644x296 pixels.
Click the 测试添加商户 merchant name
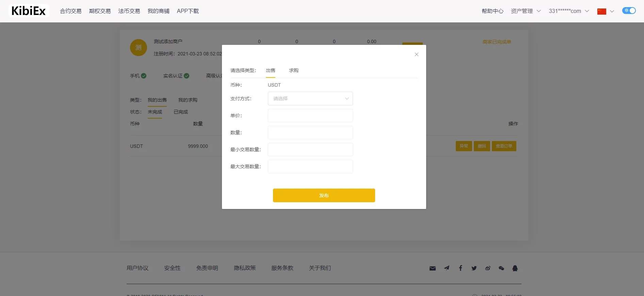(x=168, y=41)
